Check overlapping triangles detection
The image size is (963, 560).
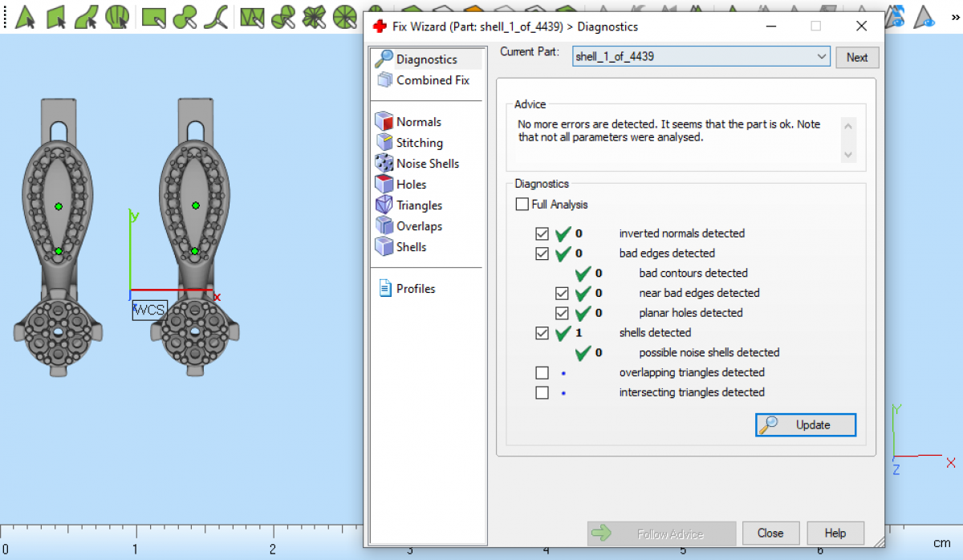coord(542,373)
